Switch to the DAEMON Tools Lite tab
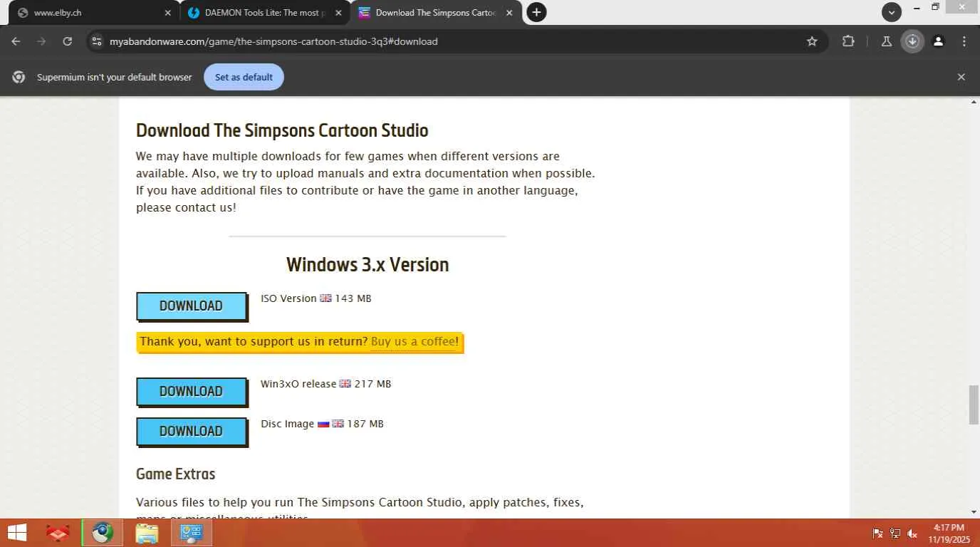980x547 pixels. (265, 13)
